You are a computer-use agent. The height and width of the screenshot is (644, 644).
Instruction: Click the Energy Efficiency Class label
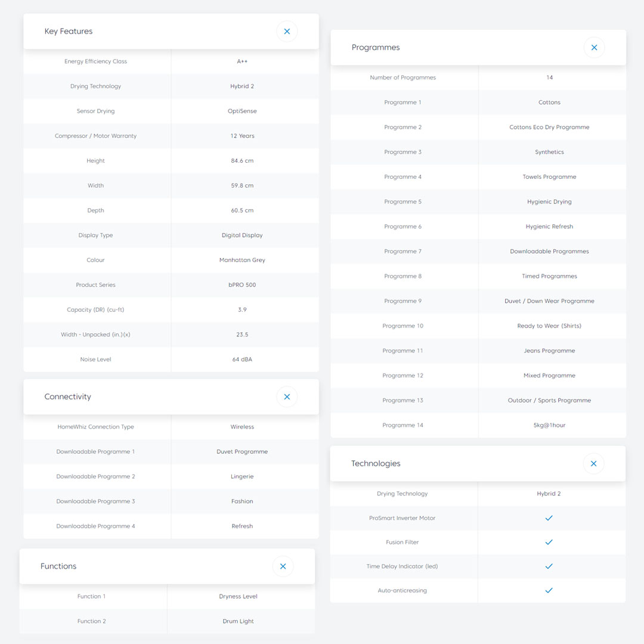[95, 61]
